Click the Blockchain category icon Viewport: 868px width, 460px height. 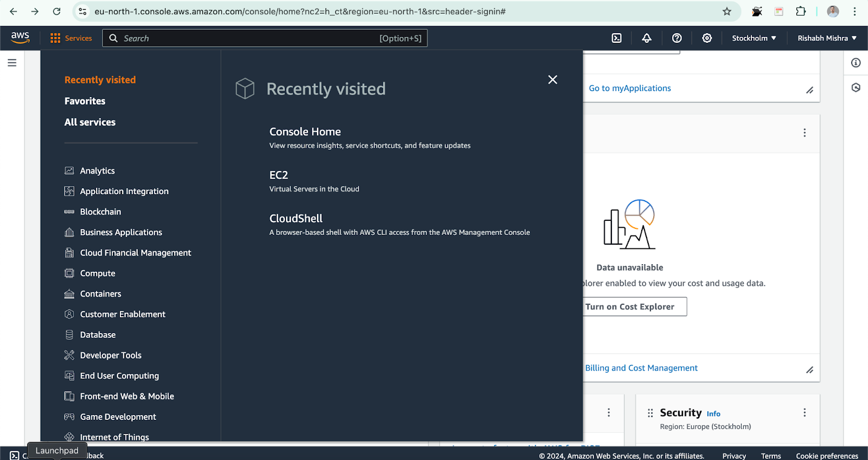[69, 212]
